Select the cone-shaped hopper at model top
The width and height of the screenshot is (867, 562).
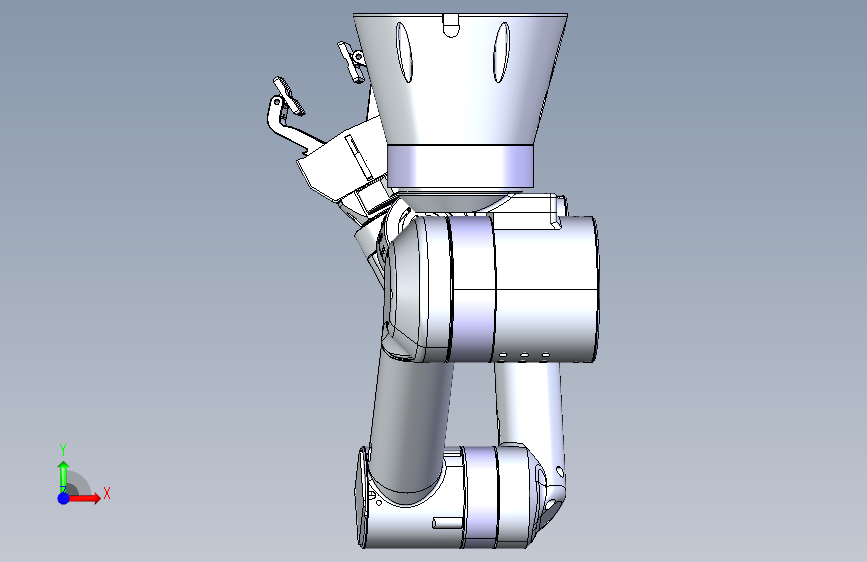point(460,79)
